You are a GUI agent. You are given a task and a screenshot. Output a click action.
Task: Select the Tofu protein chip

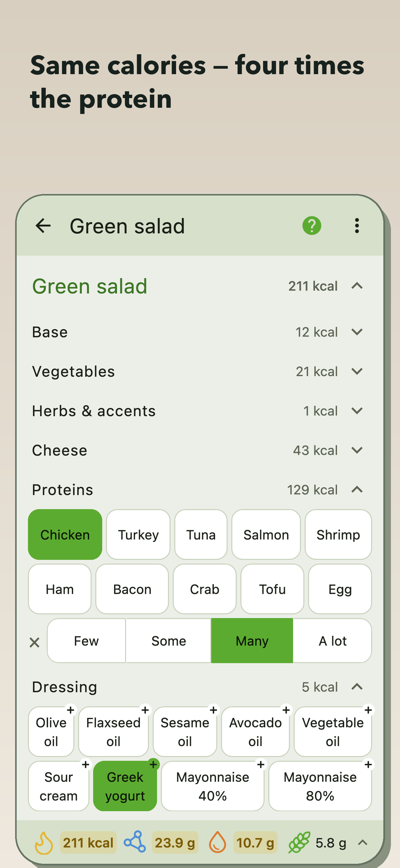[x=272, y=589]
